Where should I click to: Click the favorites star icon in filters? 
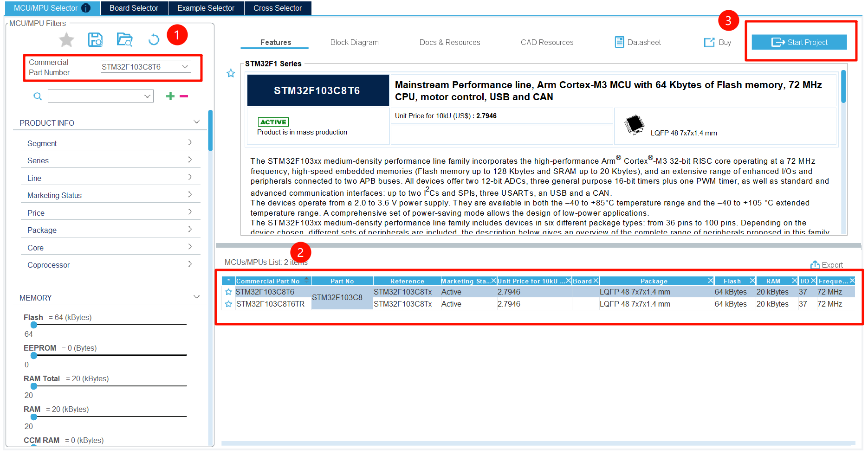click(66, 40)
